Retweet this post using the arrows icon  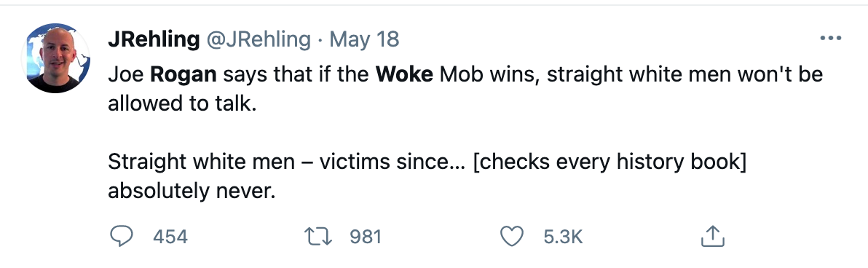coord(319,237)
